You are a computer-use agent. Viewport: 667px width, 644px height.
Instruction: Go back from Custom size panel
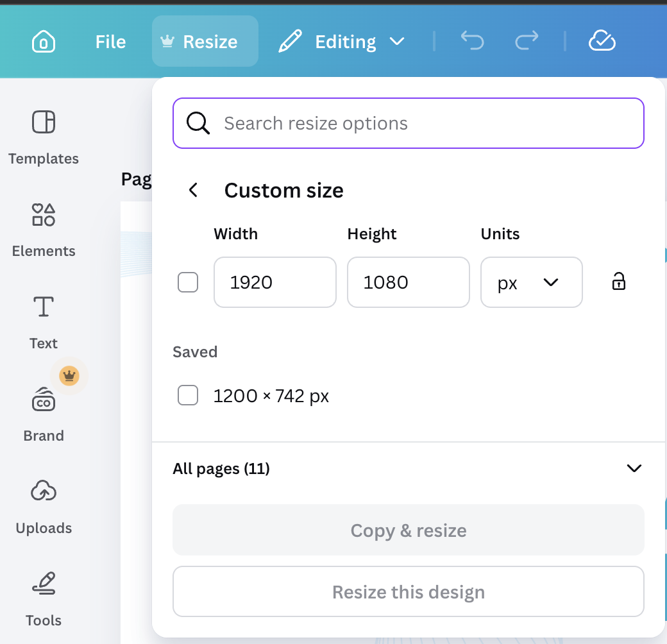pyautogui.click(x=193, y=191)
